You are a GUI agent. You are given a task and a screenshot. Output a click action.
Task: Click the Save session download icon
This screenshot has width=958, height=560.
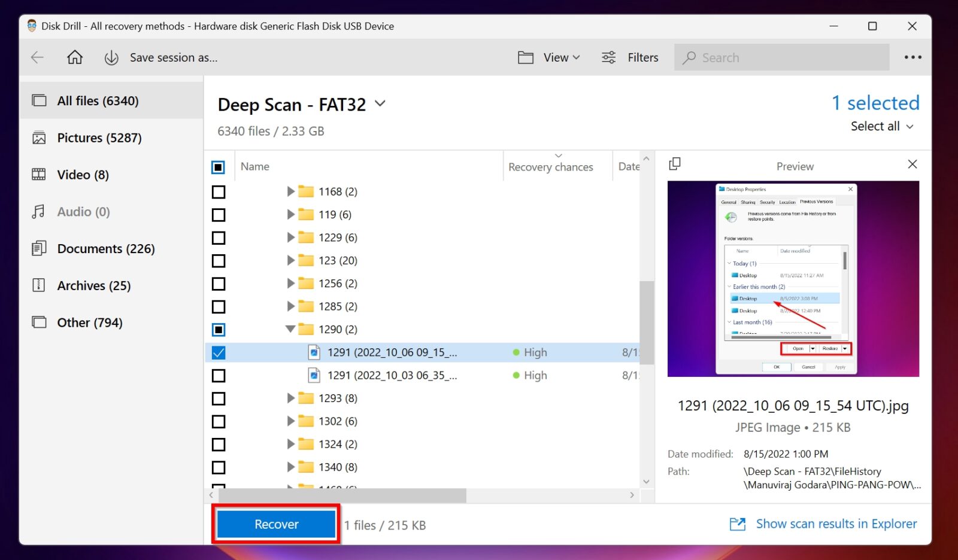point(111,57)
